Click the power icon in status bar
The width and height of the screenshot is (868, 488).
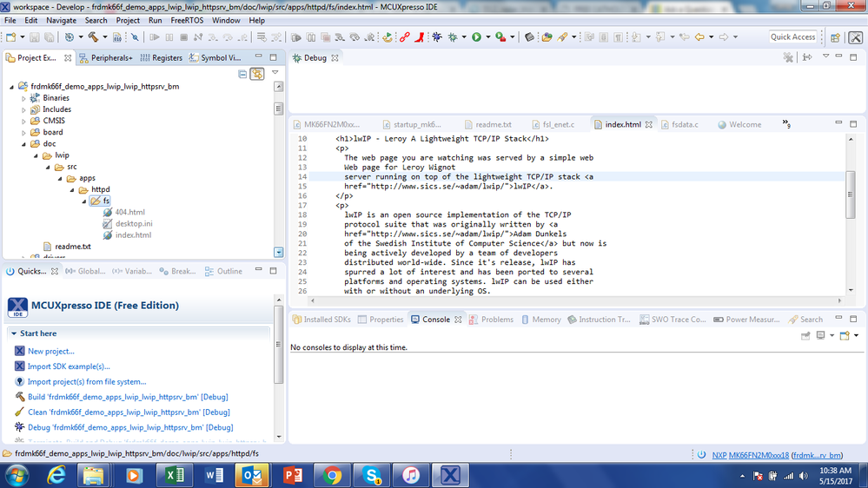pyautogui.click(x=701, y=455)
